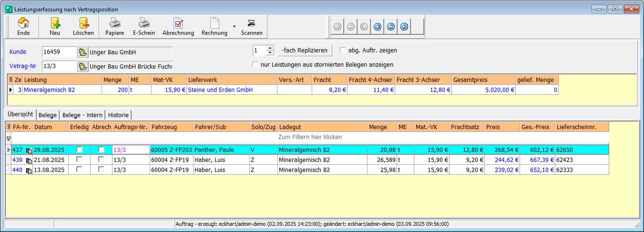Enable 'abg. Auftr. zeigen' checkbox
This screenshot has width=644, height=232.
coord(343,50)
